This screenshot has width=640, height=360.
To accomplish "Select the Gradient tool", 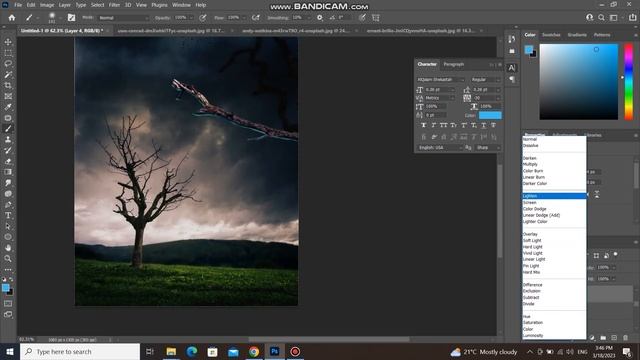I will pyautogui.click(x=8, y=172).
